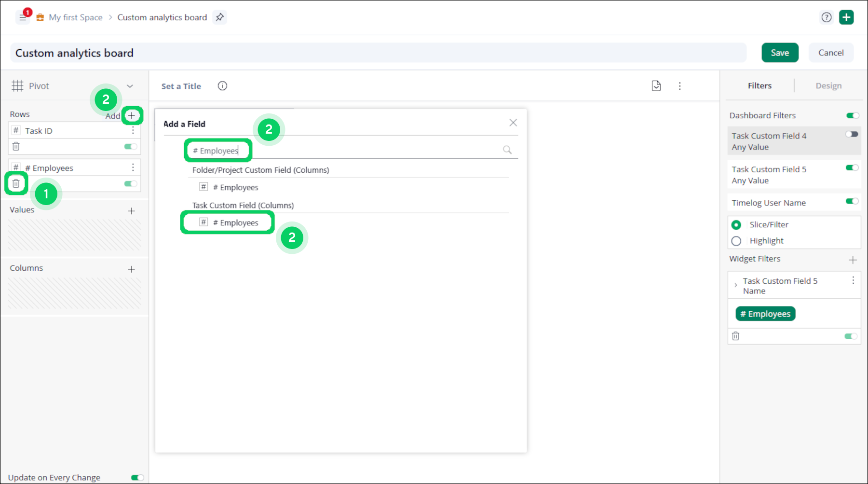The image size is (868, 484).
Task: Open the Pivot widget type dropdown
Action: pos(130,86)
